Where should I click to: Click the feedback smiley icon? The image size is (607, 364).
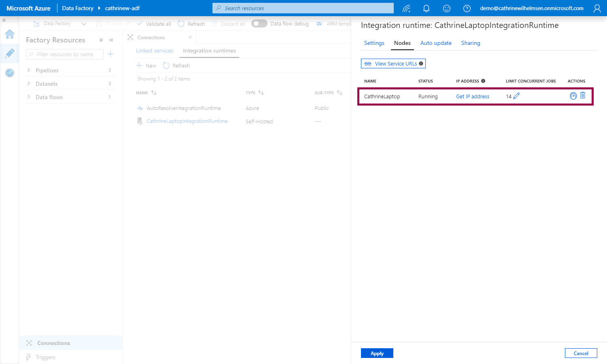coord(446,8)
